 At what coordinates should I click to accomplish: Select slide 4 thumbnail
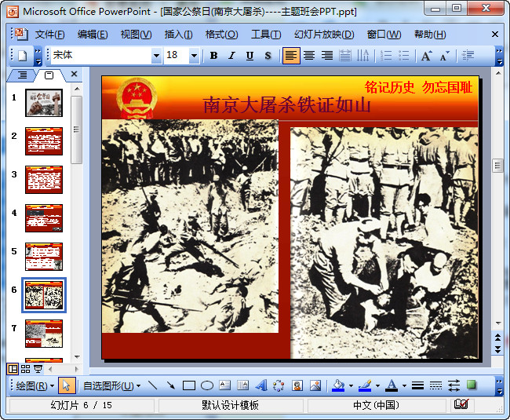[44, 218]
